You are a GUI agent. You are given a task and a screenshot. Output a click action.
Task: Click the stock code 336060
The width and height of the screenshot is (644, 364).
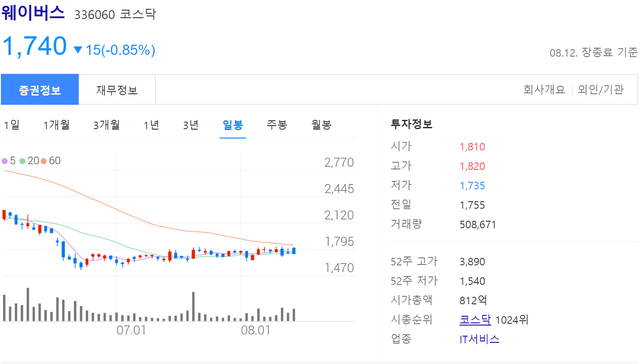click(x=95, y=14)
